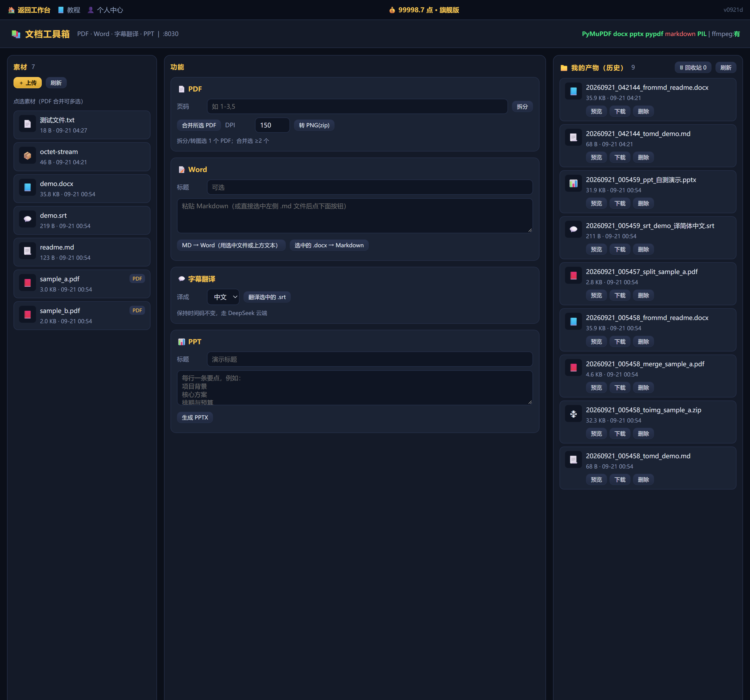
Task: Click the octet-stream package icon
Action: [27, 155]
